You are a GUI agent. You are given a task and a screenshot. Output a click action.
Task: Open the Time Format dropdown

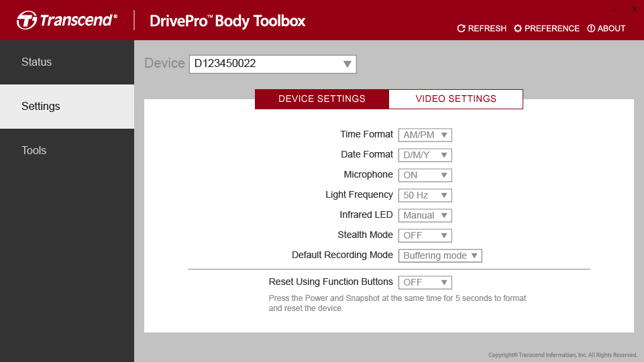[x=425, y=135]
